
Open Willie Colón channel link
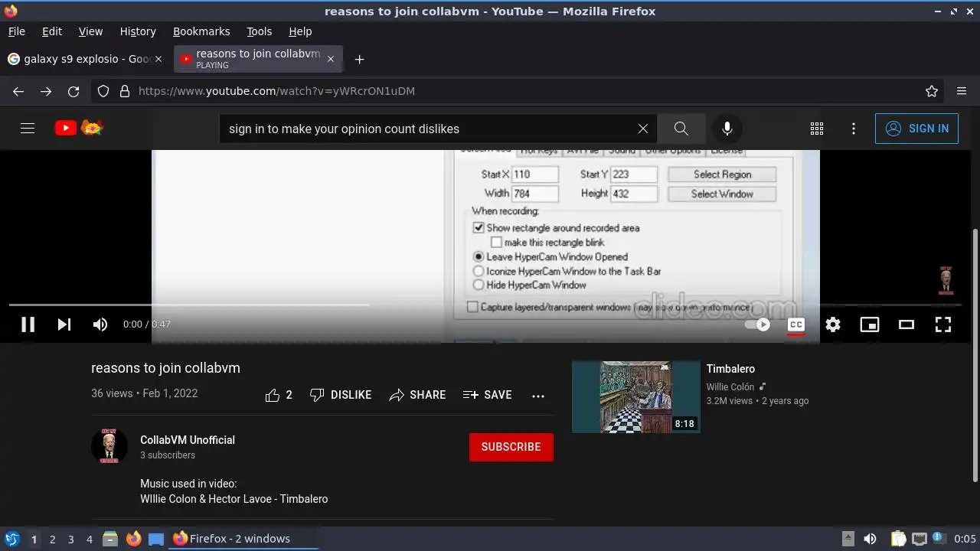[x=730, y=387]
